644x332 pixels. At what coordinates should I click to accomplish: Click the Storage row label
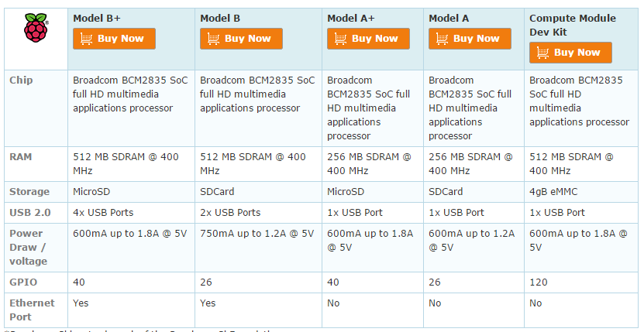29,192
